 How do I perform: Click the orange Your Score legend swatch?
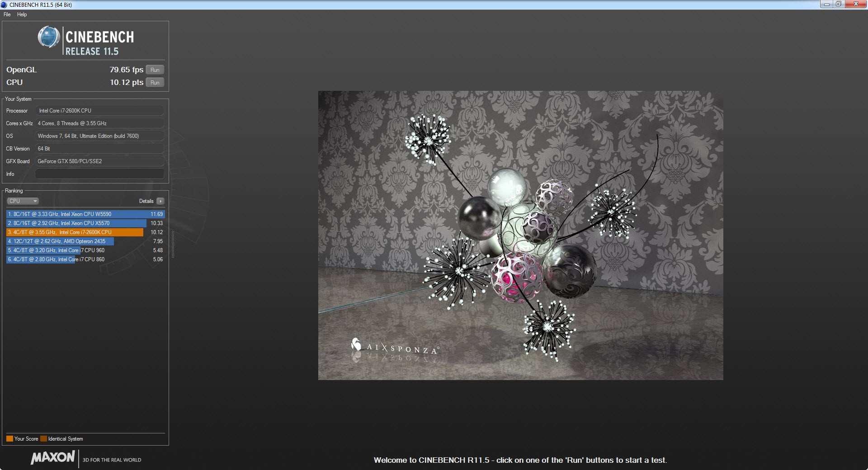(9, 439)
